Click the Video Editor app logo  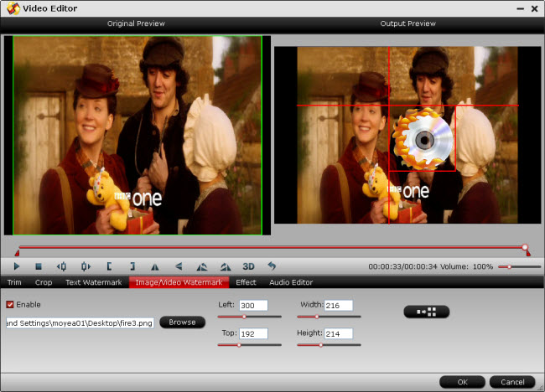tap(13, 8)
